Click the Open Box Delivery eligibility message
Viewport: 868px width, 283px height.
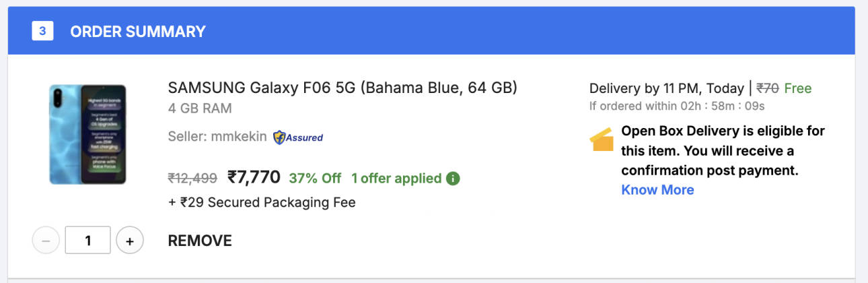coord(723,150)
